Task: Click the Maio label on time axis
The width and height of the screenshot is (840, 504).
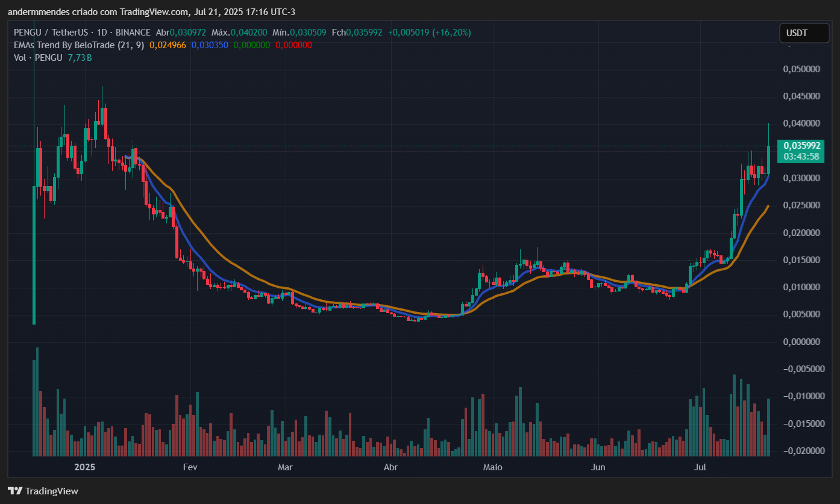Action: coord(493,467)
